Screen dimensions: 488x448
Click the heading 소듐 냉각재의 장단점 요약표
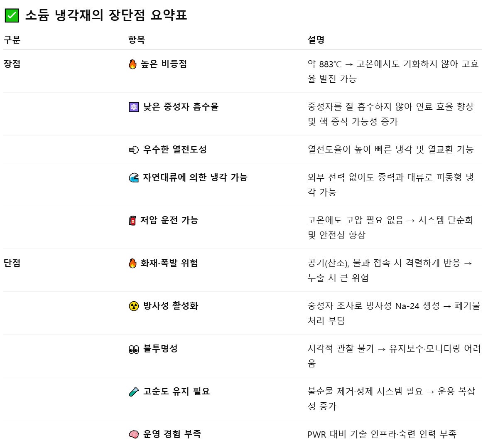pos(106,16)
